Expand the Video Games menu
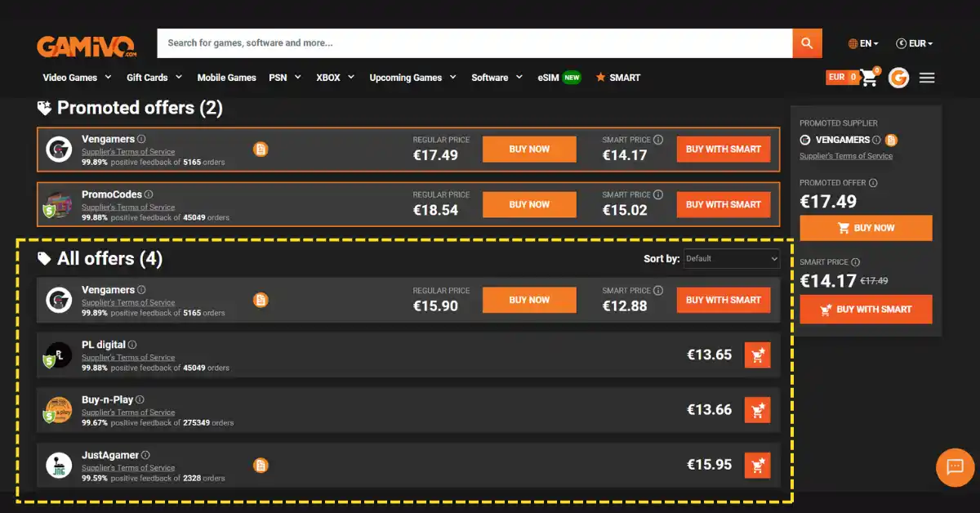 pyautogui.click(x=77, y=78)
